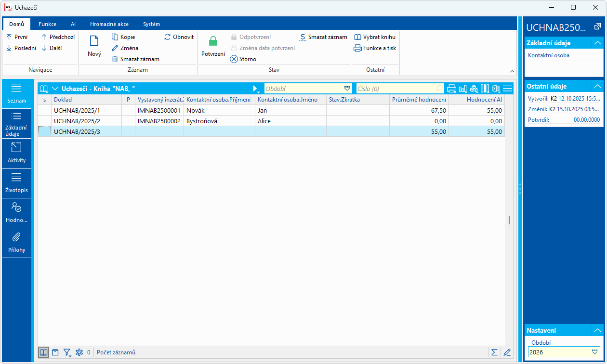Click the green Potvrzení lock icon

(213, 41)
